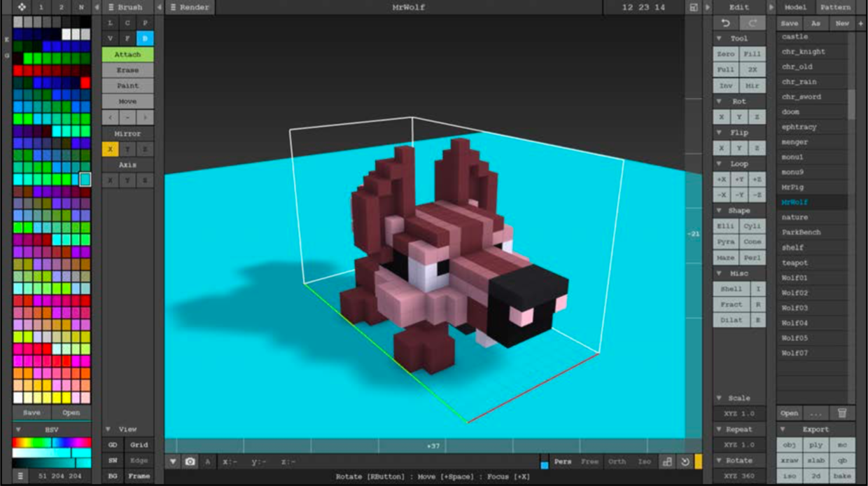868x486 pixels.
Task: Disable the X mirror toggle
Action: [110, 148]
